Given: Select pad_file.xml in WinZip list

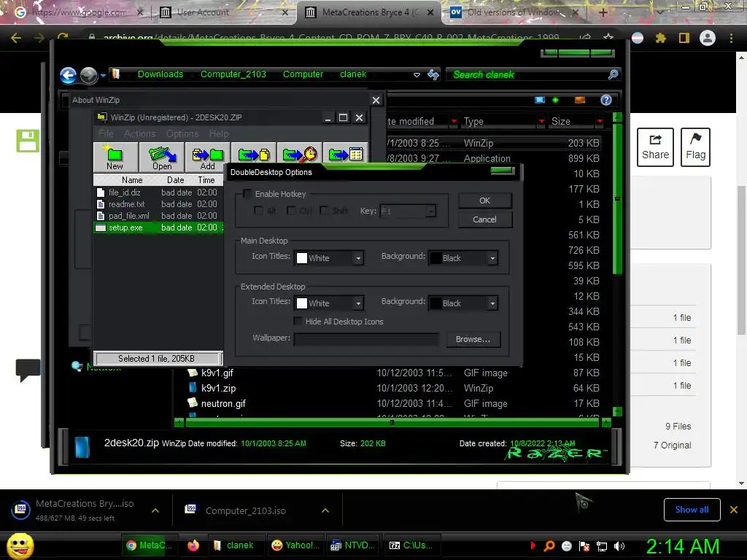Looking at the screenshot, I should click(128, 216).
